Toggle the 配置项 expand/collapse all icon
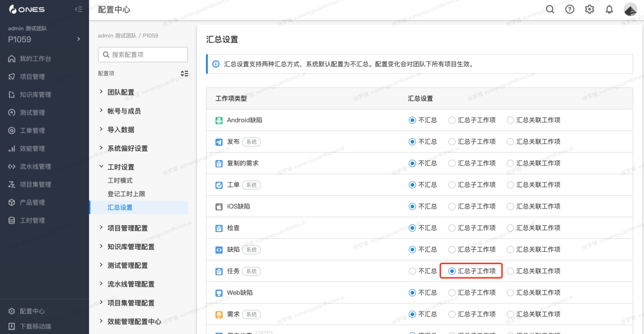The image size is (644, 334). pyautogui.click(x=184, y=74)
